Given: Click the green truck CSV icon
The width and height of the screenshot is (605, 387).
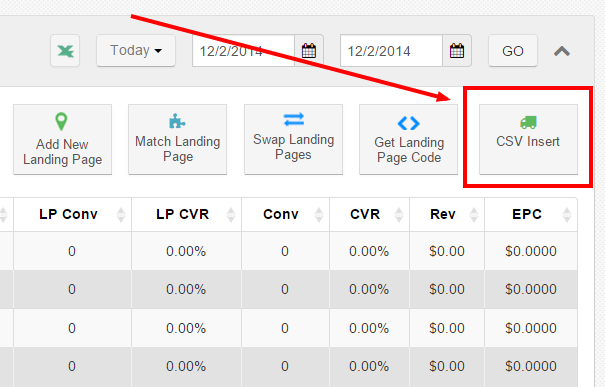Looking at the screenshot, I should (x=528, y=122).
